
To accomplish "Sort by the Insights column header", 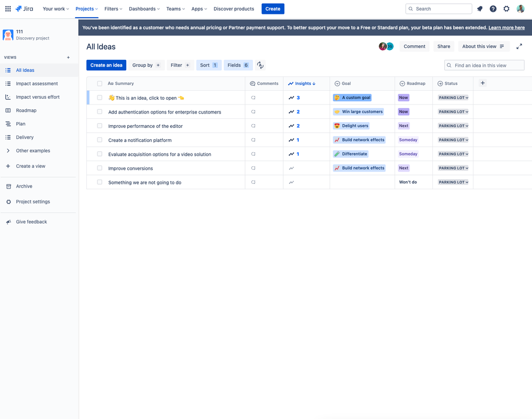I will (301, 84).
